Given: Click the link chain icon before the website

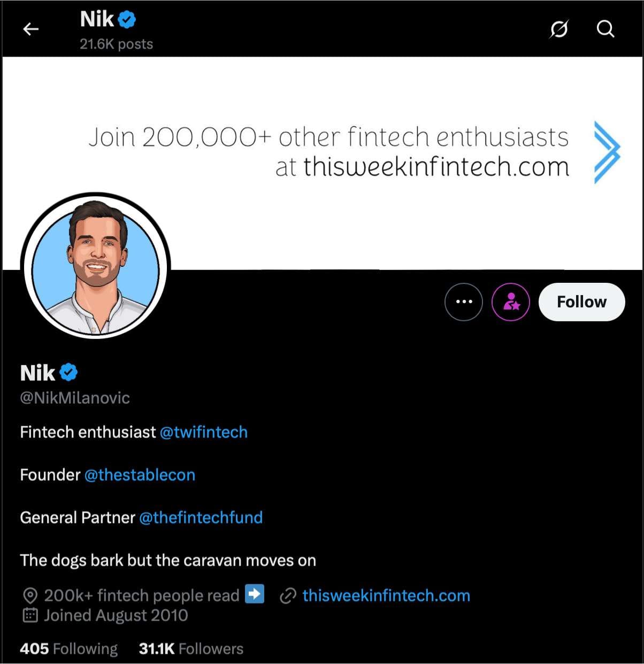Looking at the screenshot, I should pyautogui.click(x=289, y=594).
